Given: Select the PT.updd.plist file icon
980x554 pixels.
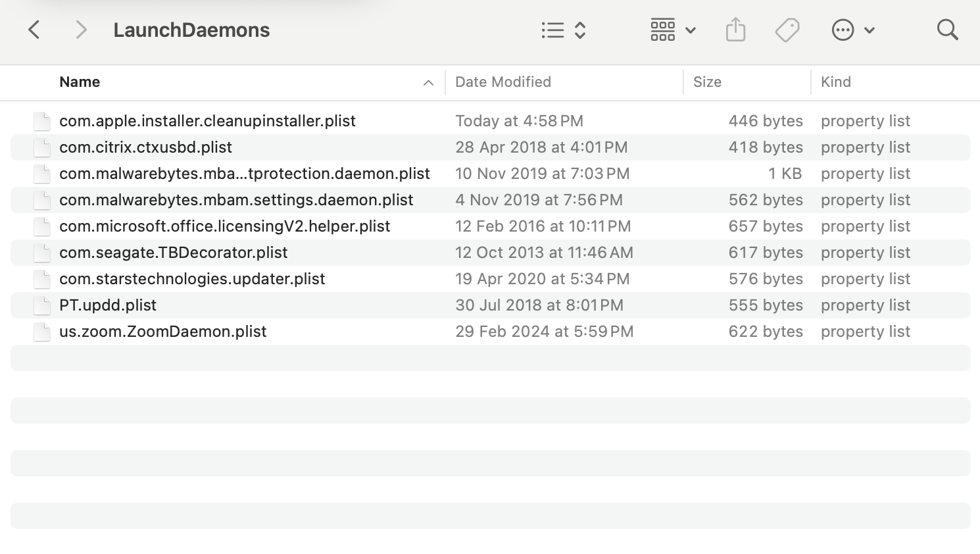Looking at the screenshot, I should tap(42, 305).
